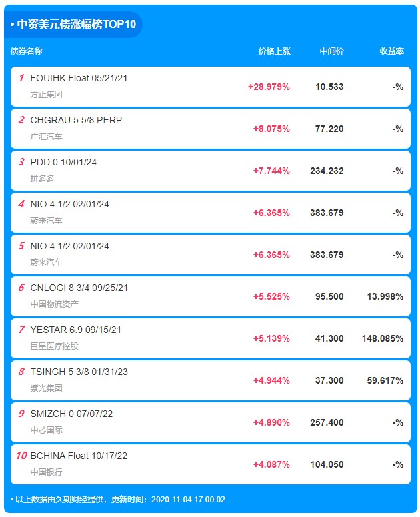Select the CNLOGI 8 3/4 09/25/21 bond

pos(211,296)
